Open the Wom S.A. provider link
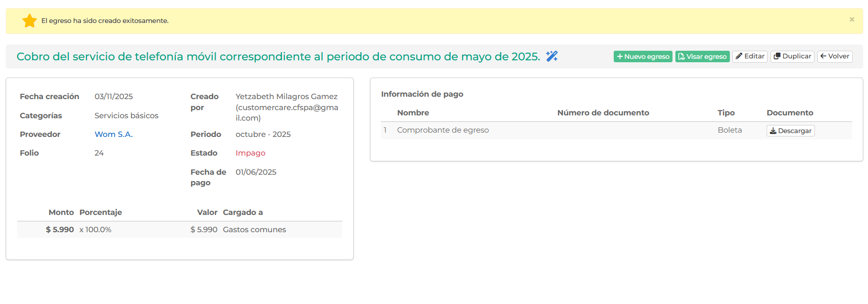 (x=113, y=135)
